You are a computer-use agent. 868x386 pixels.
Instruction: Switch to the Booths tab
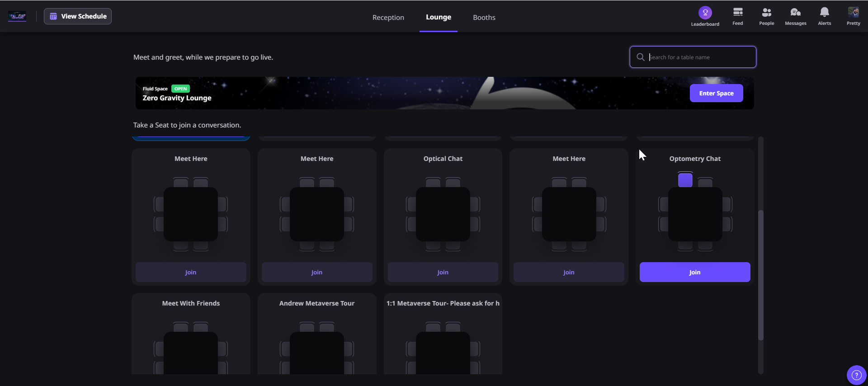point(484,17)
